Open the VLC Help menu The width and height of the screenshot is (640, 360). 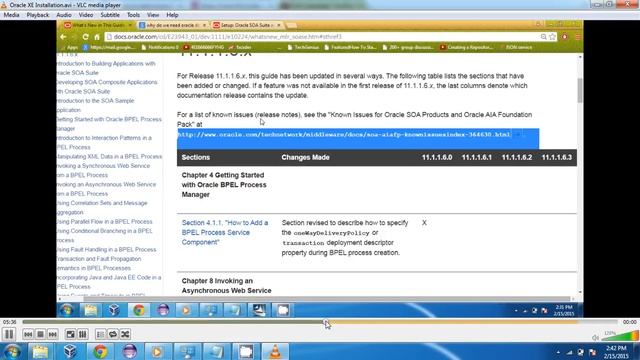tap(172, 15)
